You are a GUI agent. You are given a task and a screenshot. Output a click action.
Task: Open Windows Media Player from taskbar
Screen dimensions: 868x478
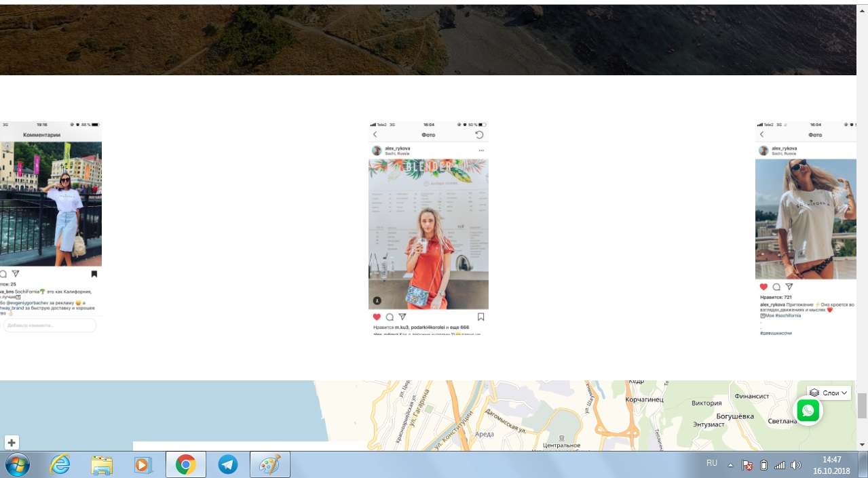[x=143, y=465]
